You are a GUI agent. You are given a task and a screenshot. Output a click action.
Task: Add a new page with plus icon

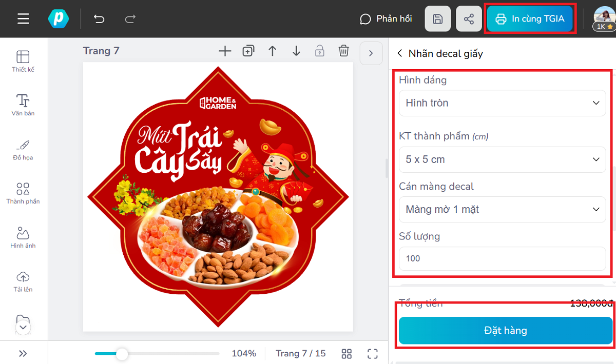pos(225,51)
